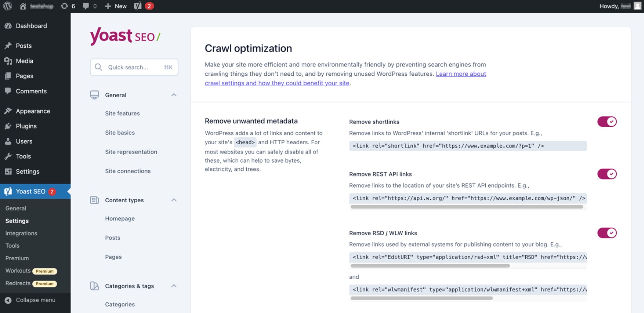Click the Content types newspaper icon
Viewport: 644px width, 313px height.
[x=95, y=200]
